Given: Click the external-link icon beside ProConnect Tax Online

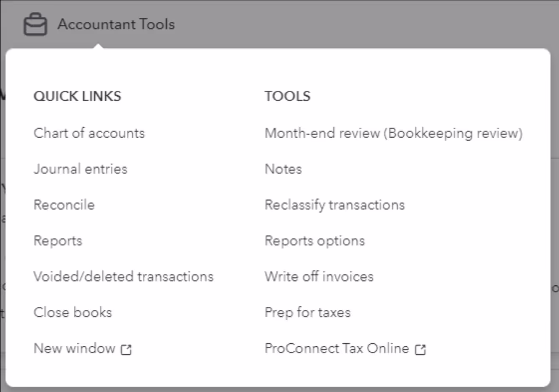Looking at the screenshot, I should point(420,349).
